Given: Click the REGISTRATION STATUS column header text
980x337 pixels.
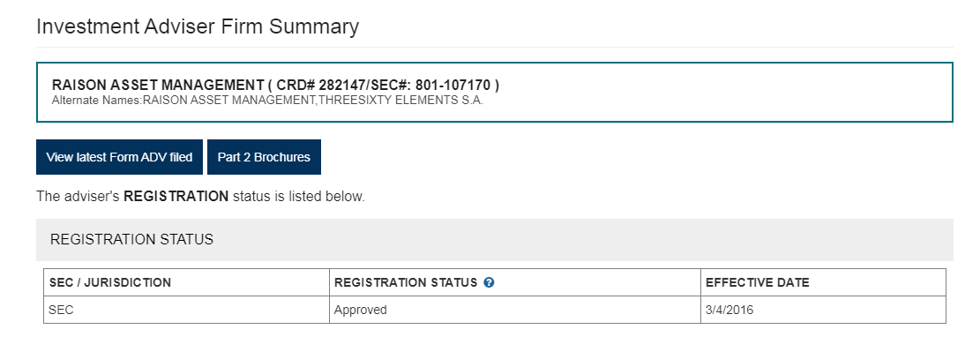Looking at the screenshot, I should point(406,282).
